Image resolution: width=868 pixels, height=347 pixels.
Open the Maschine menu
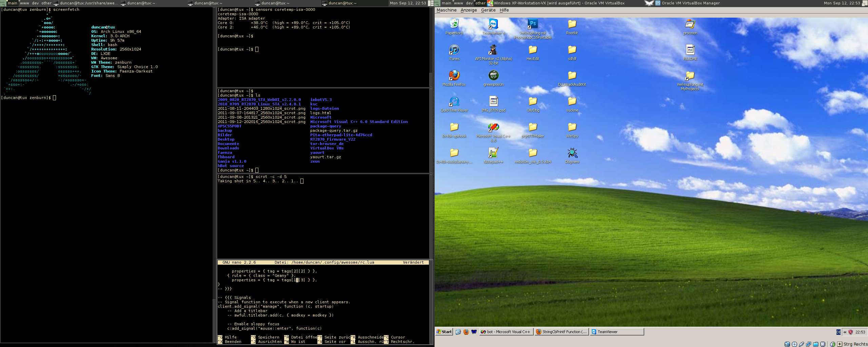click(446, 10)
